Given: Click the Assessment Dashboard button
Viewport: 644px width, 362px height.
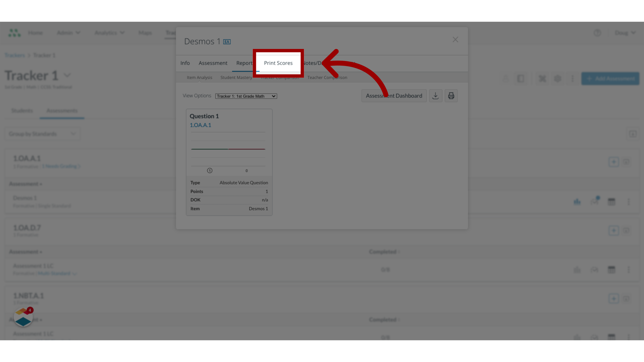Looking at the screenshot, I should pyautogui.click(x=394, y=96).
